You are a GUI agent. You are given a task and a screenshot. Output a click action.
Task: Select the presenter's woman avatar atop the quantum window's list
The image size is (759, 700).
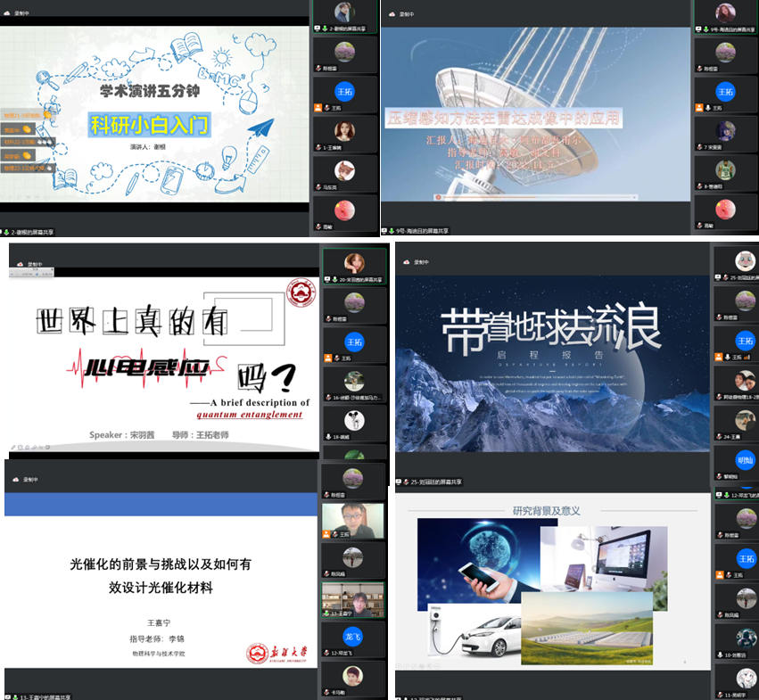click(x=354, y=263)
